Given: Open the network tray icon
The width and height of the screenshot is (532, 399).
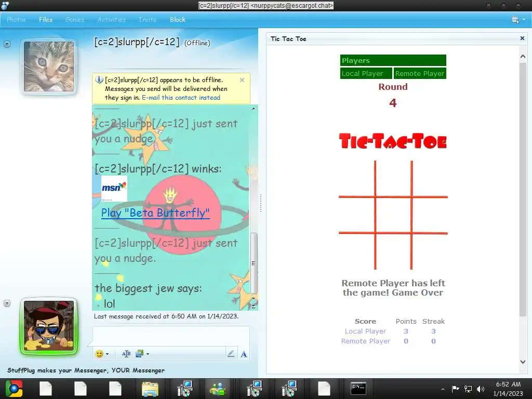Looking at the screenshot, I should [x=468, y=389].
